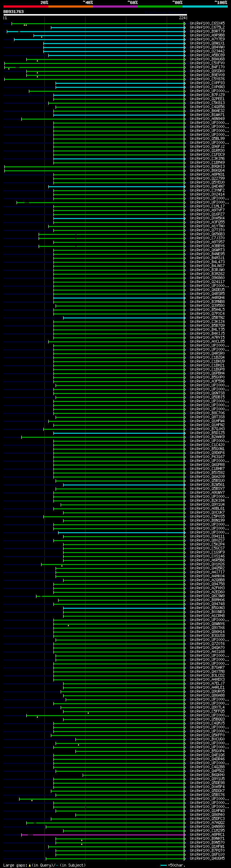This screenshot has height=868, width=231.
Task: Click the query end position 224
Action: [182, 18]
